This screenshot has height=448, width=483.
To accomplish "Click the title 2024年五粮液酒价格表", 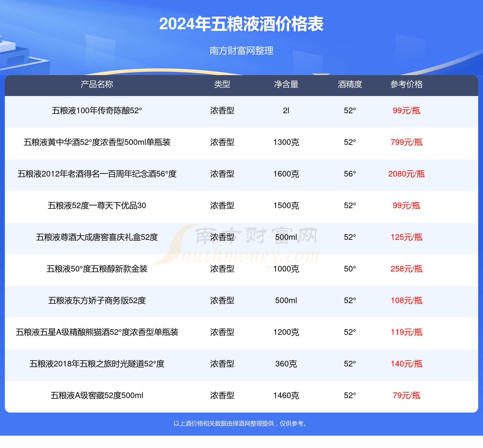I will pos(241,24).
